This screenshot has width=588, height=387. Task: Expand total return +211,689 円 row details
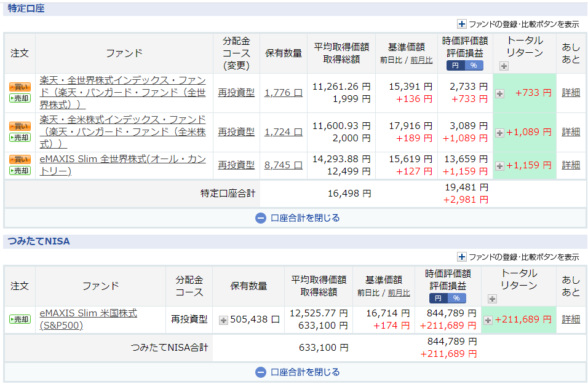point(488,320)
